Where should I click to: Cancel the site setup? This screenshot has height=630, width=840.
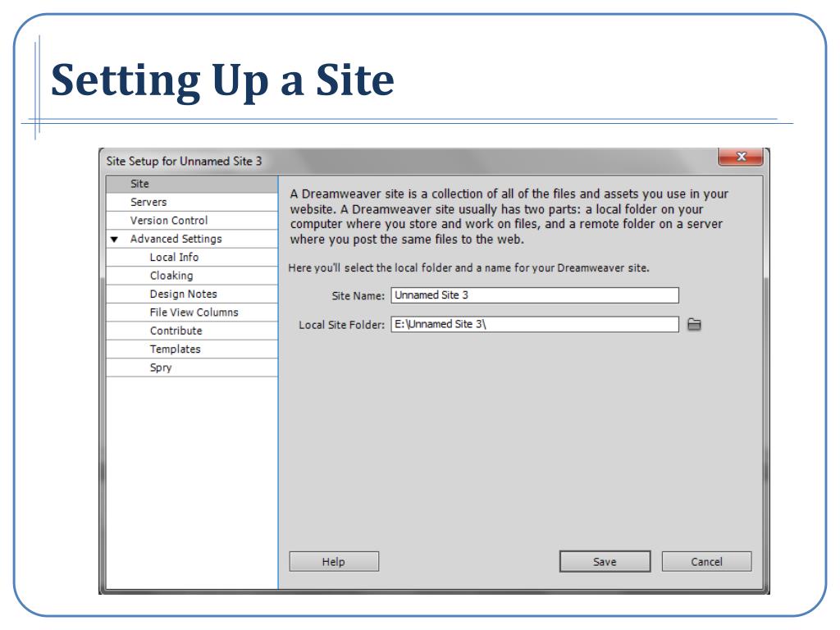tap(706, 561)
